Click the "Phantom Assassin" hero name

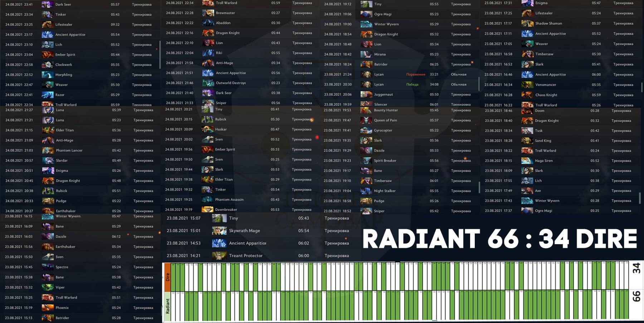(x=229, y=199)
